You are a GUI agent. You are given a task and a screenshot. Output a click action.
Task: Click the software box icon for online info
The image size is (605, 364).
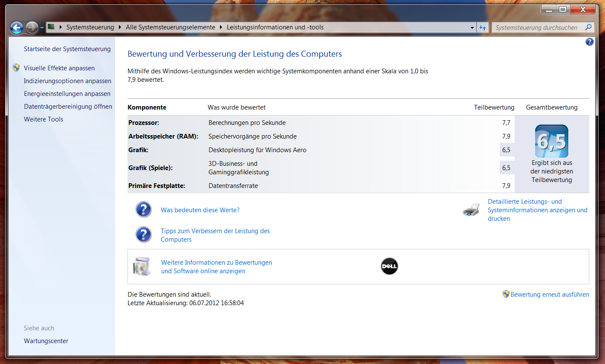142,266
